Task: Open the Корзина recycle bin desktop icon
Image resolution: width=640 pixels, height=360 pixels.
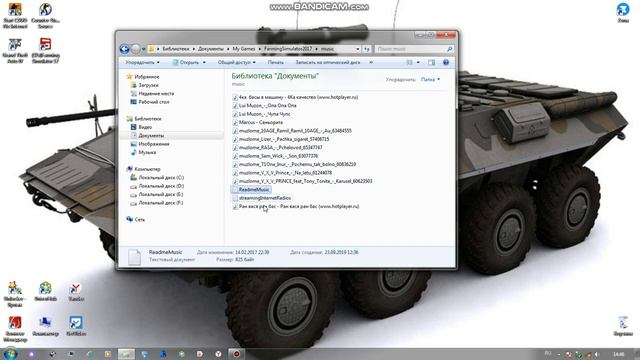Action: 623,326
